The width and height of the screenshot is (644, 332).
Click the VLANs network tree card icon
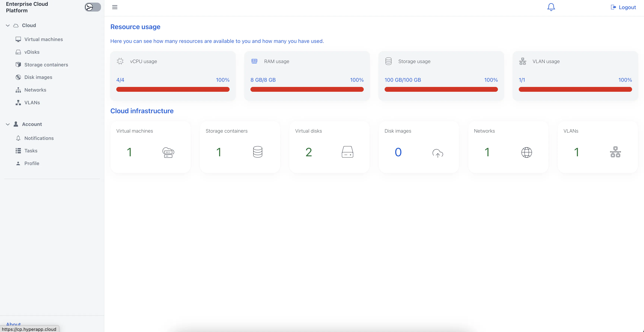[x=615, y=152]
